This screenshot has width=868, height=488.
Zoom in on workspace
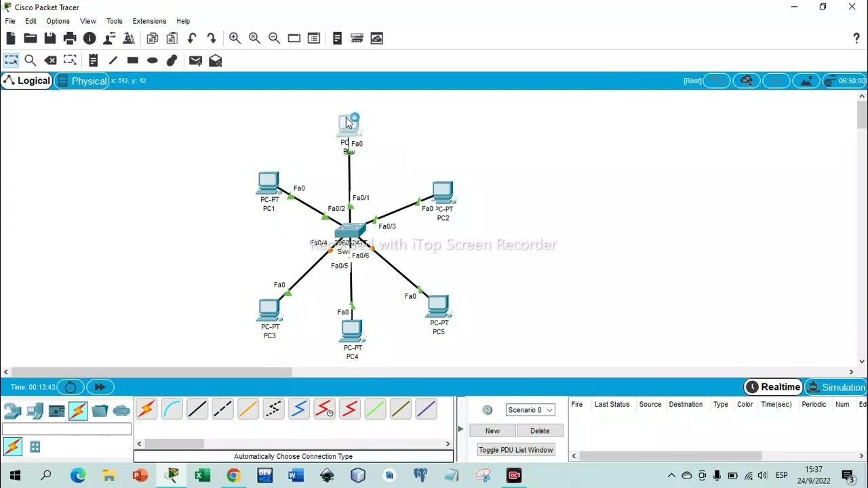(x=235, y=39)
